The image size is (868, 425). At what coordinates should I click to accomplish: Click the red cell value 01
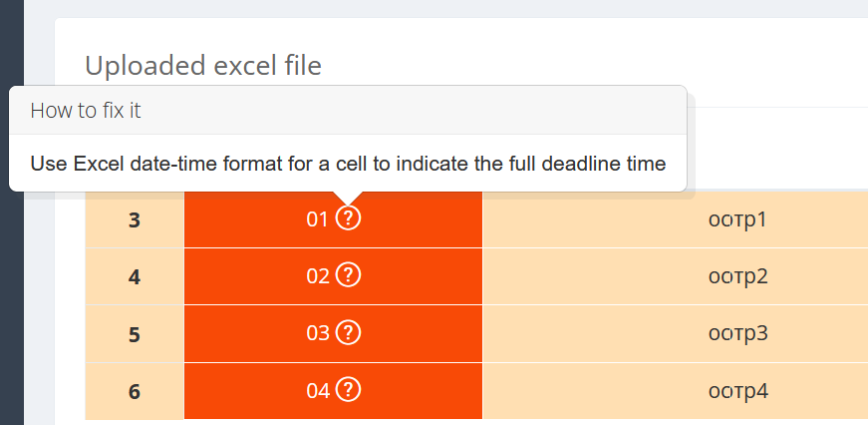[318, 219]
